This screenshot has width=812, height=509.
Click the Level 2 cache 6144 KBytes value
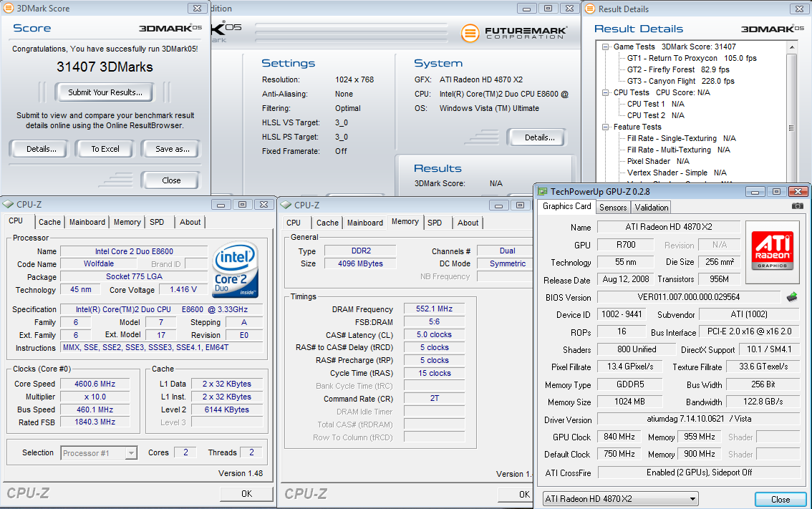point(226,409)
